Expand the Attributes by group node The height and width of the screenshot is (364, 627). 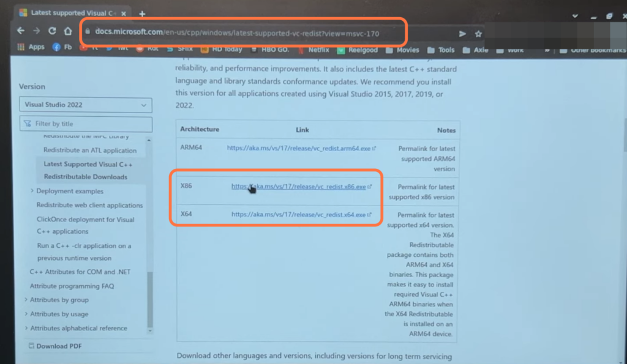click(x=26, y=300)
